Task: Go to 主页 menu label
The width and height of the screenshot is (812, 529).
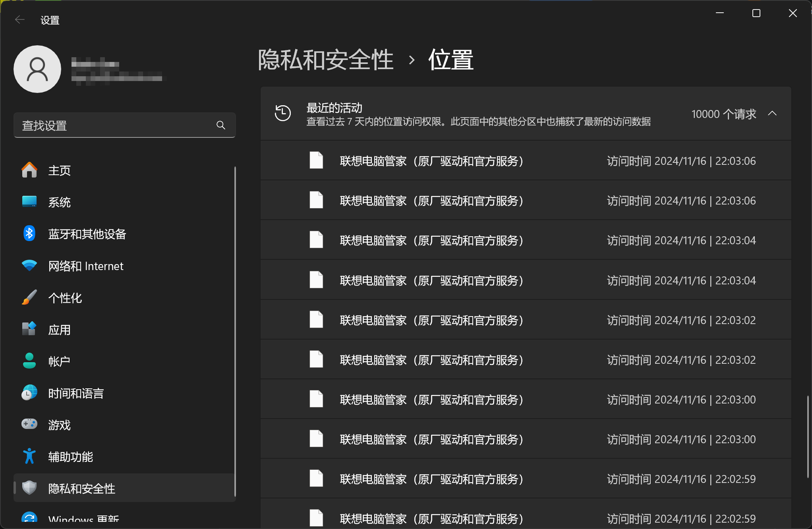Action: [x=60, y=170]
